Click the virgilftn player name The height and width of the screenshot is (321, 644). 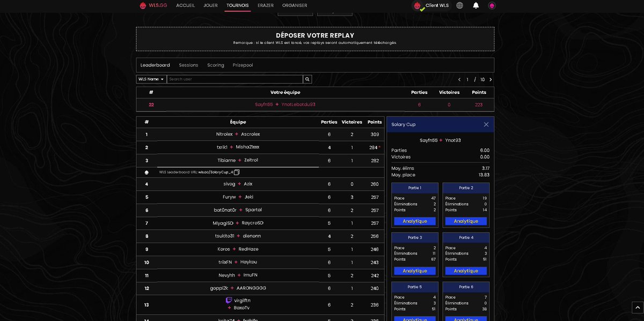click(243, 301)
